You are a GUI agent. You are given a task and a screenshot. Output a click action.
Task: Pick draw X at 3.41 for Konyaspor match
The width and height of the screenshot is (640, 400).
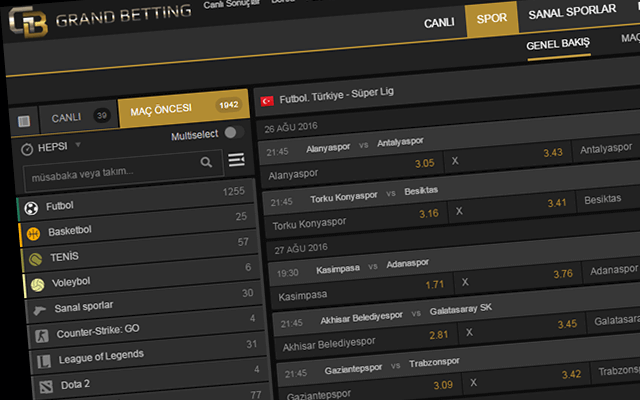click(511, 207)
